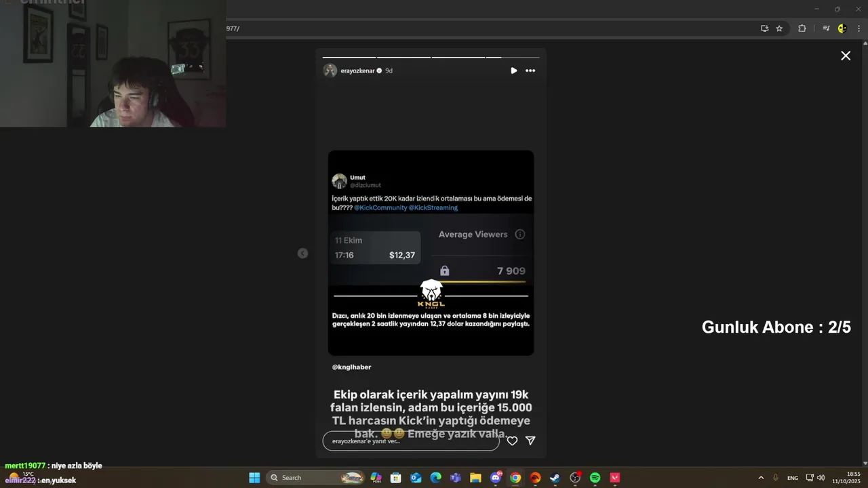The width and height of the screenshot is (868, 488).
Task: Bookmark this page with the star icon
Action: [779, 28]
